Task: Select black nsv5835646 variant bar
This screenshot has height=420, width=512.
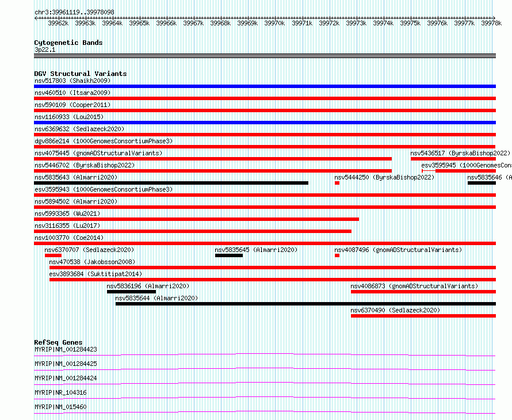Action: pos(482,183)
